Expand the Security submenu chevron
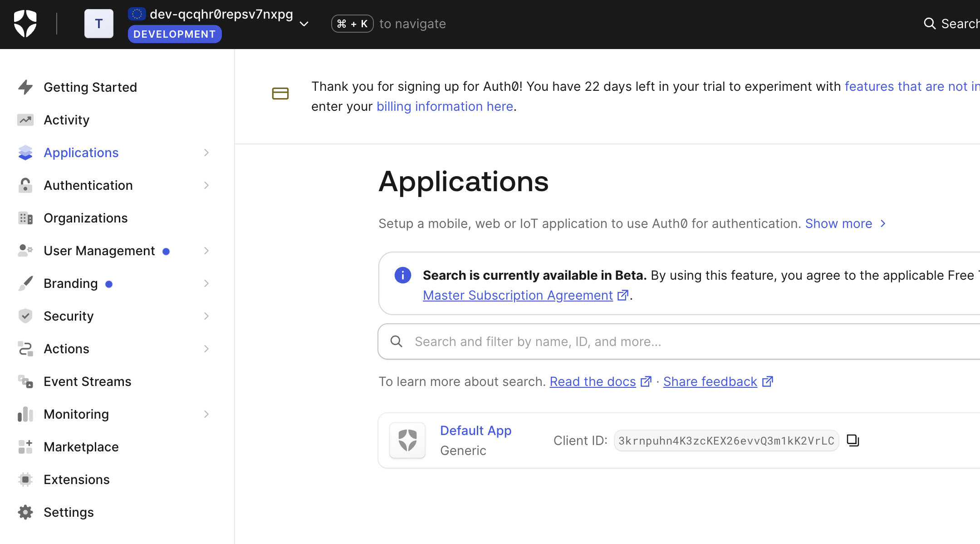The width and height of the screenshot is (980, 544). tap(206, 316)
